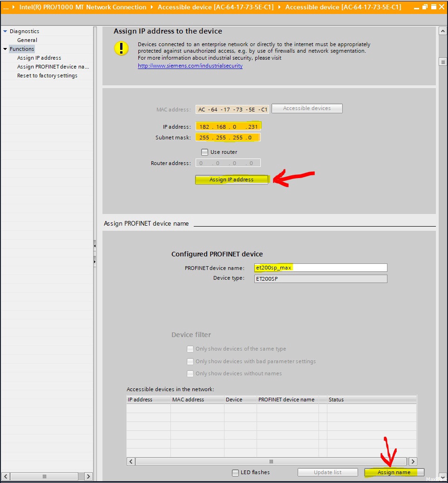448x483 pixels.
Task: Tick the LED flashes checkbox
Action: (x=235, y=473)
